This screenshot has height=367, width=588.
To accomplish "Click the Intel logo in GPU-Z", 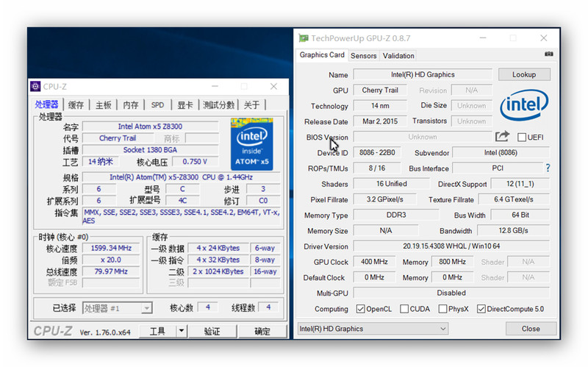I will [x=524, y=104].
